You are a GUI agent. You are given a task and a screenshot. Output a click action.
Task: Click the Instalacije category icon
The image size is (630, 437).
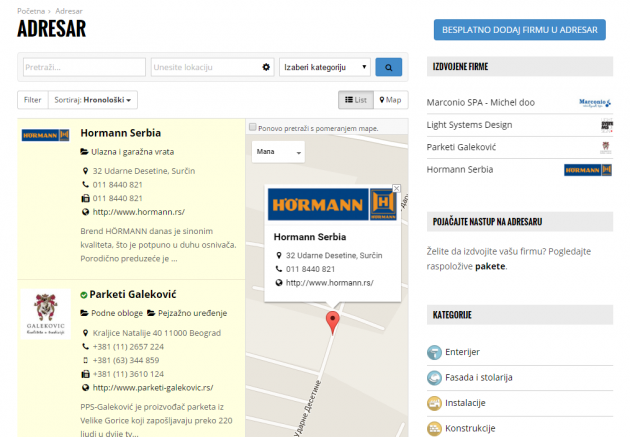coord(435,402)
